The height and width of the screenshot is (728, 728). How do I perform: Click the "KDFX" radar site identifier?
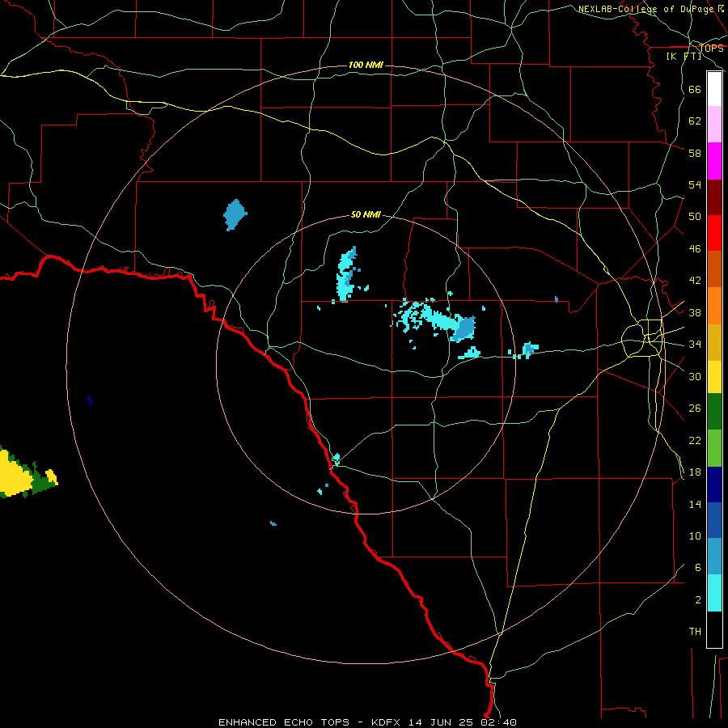click(387, 722)
